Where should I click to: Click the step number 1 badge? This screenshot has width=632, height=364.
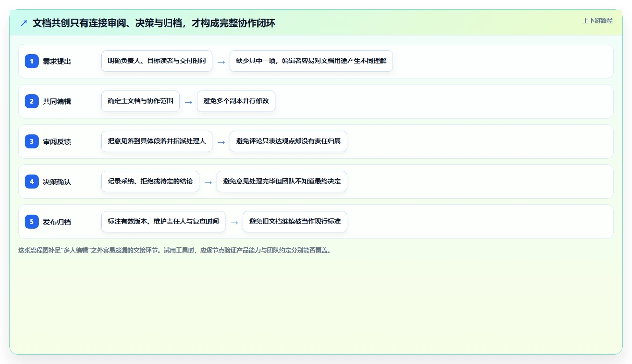tap(32, 61)
